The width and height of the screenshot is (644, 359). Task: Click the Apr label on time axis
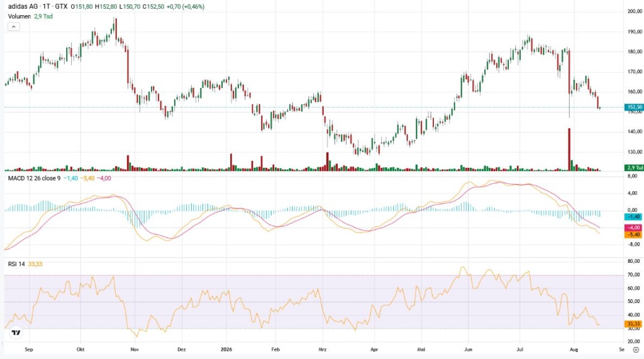pyautogui.click(x=374, y=350)
